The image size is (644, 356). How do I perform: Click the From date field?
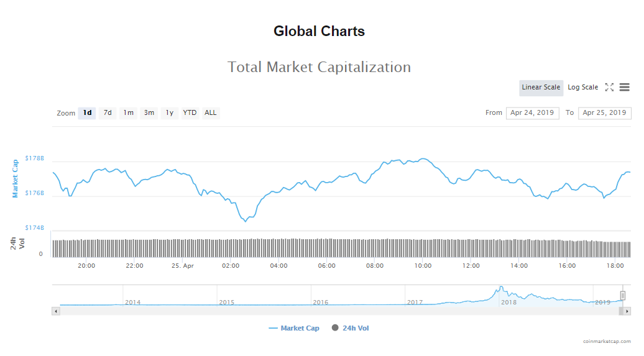[532, 113]
